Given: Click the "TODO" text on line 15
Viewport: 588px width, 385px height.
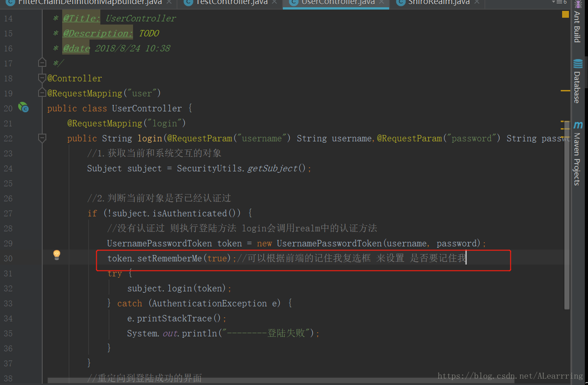Looking at the screenshot, I should 149,34.
